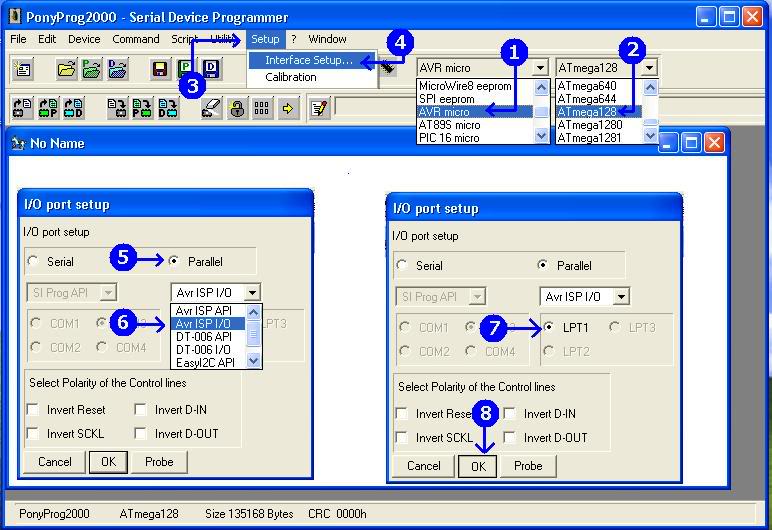Click the New Window toolbar icon

[x=23, y=69]
